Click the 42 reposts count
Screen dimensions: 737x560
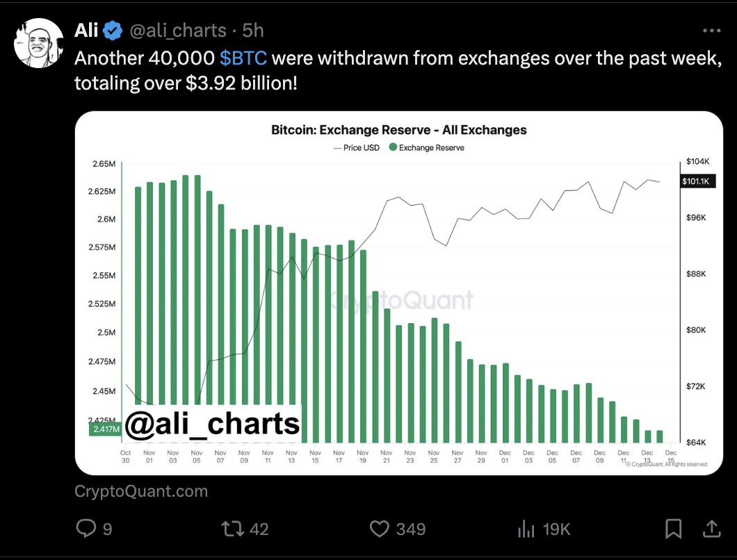tap(259, 529)
